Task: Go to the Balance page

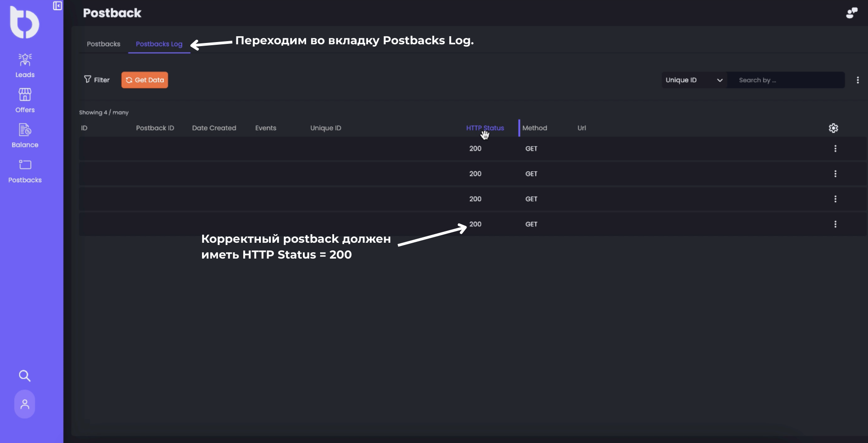Action: click(x=24, y=134)
